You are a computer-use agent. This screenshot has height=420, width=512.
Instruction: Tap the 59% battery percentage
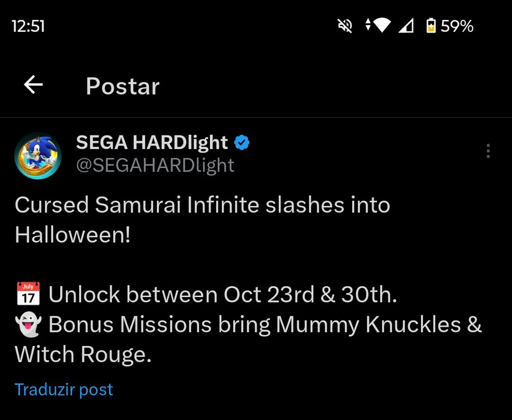click(x=457, y=26)
